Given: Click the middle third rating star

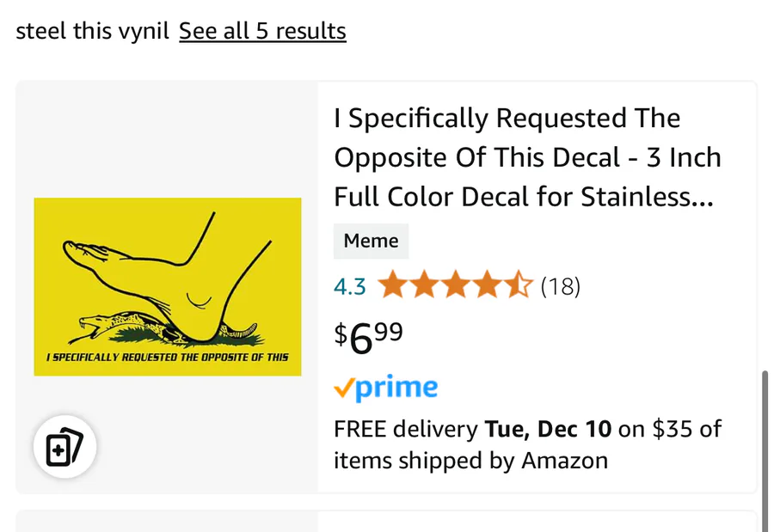Looking at the screenshot, I should pyautogui.click(x=456, y=285).
